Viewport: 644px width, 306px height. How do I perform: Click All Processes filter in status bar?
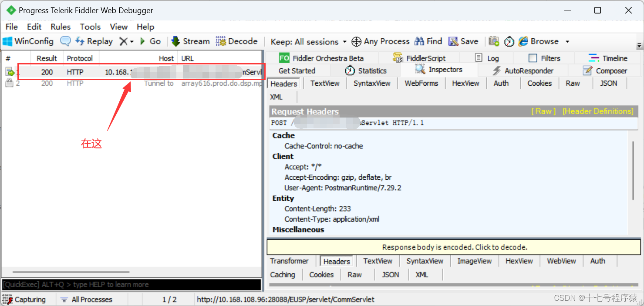point(87,299)
